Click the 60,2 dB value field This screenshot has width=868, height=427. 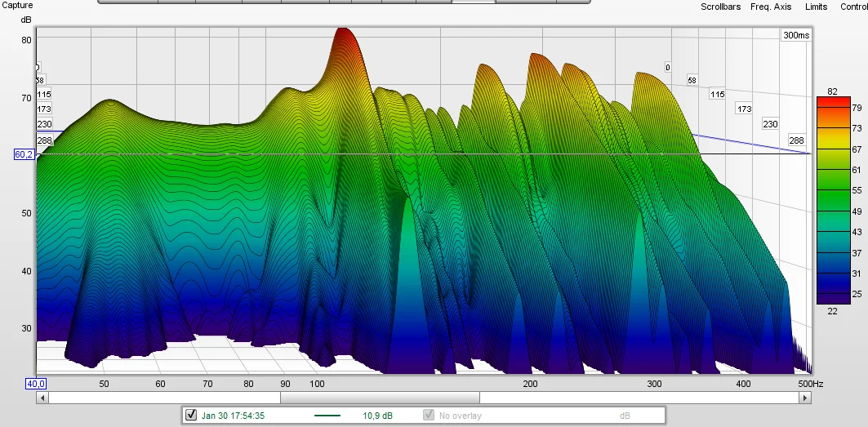click(24, 154)
